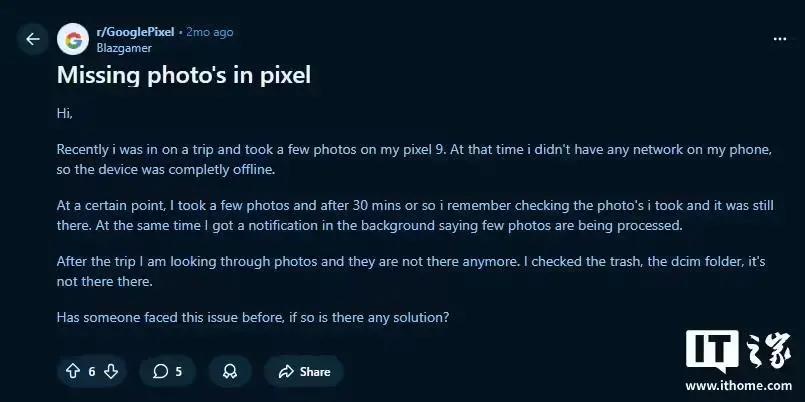Screen dimensions: 805x402
Task: Select the post title Missing photo's in pixel
Action: (184, 75)
